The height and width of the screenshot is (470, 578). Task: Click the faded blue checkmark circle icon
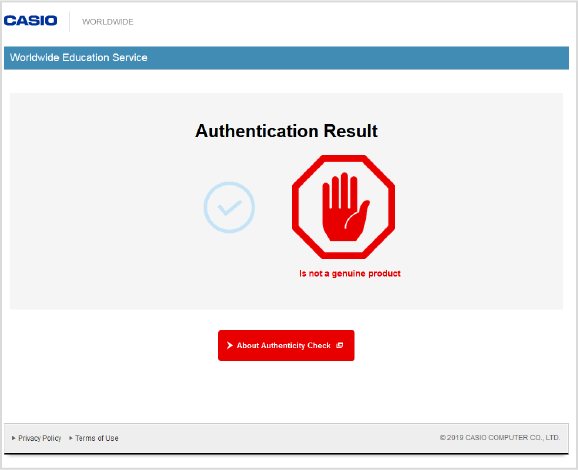pos(229,207)
